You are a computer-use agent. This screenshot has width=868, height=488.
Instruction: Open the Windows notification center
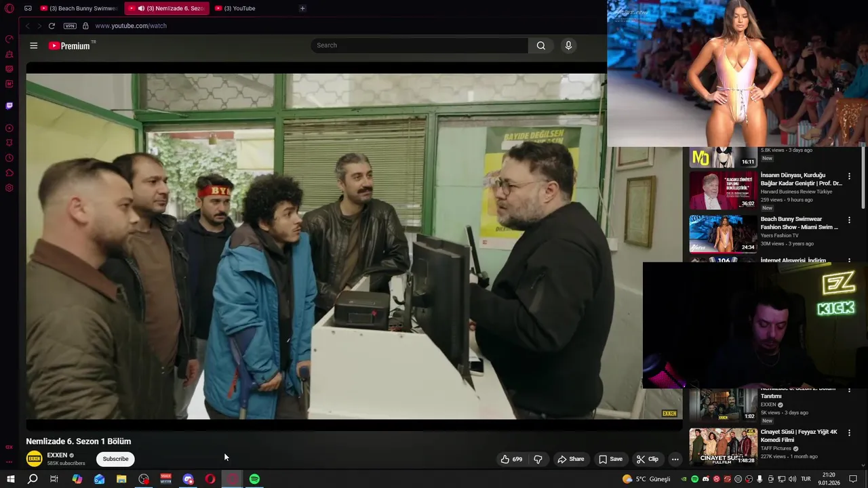coord(853,479)
